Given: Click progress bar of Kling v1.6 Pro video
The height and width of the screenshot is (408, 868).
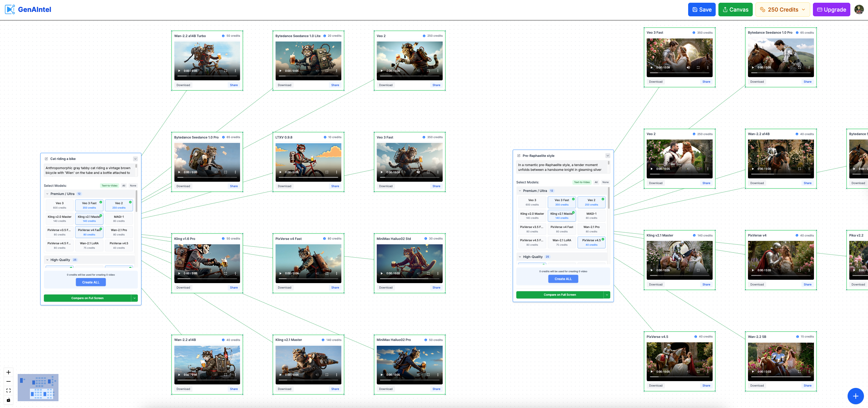Looking at the screenshot, I should click(x=207, y=279).
